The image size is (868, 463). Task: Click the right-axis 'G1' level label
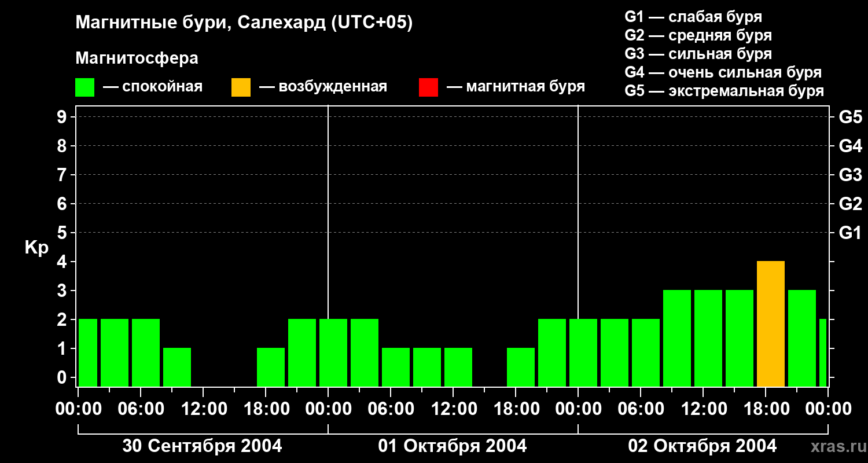click(x=850, y=233)
